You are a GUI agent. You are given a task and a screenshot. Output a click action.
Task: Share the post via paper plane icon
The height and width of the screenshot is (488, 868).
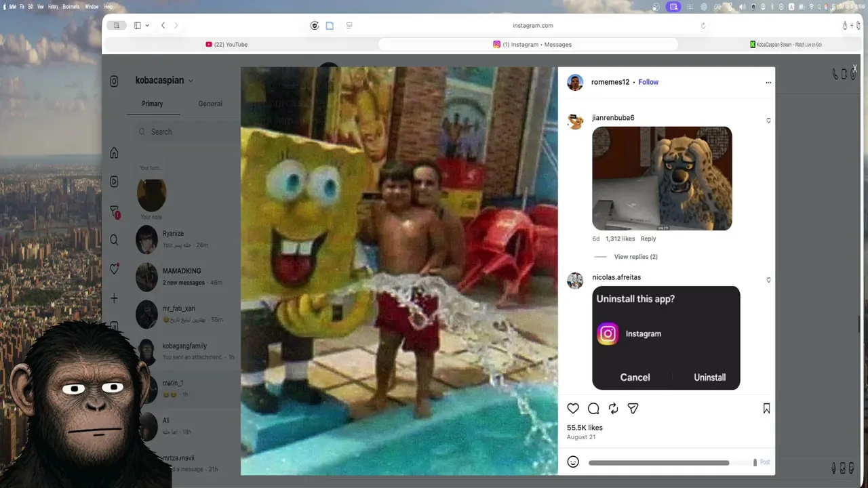[633, 409]
